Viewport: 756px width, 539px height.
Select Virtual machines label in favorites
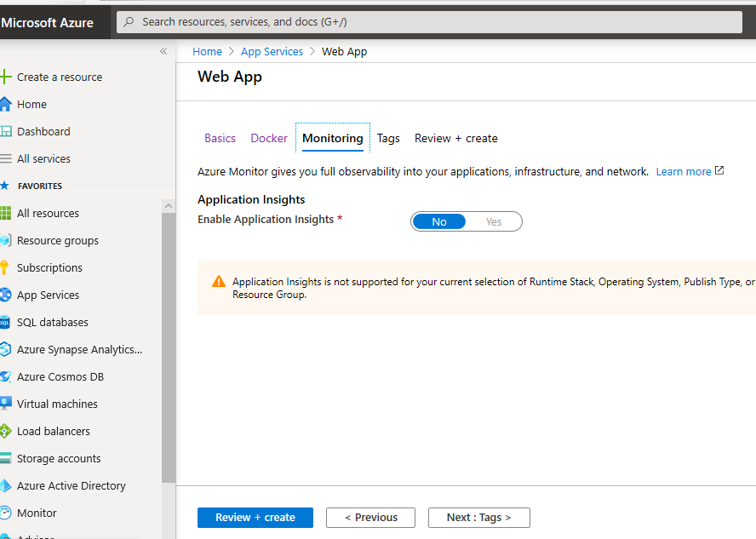(x=57, y=404)
